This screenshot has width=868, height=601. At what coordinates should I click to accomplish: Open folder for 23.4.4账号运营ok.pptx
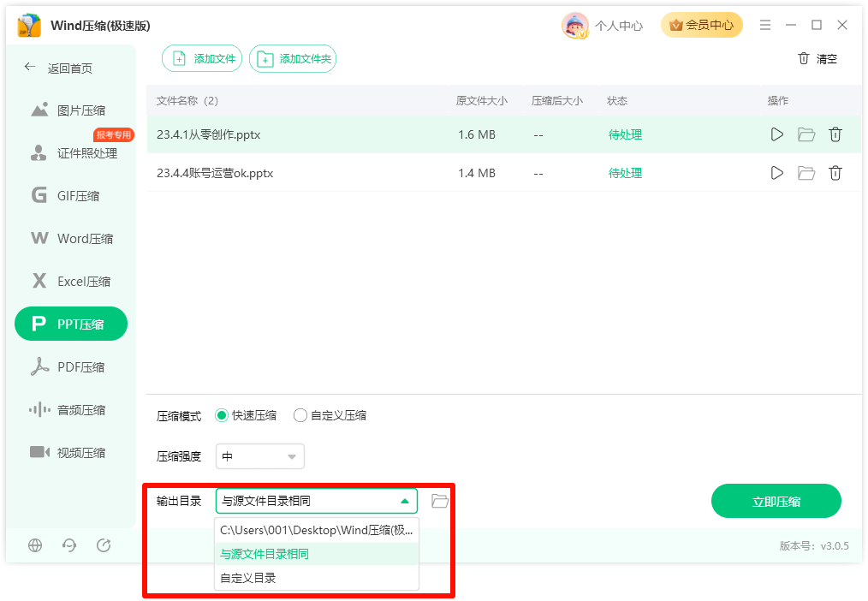(x=806, y=173)
